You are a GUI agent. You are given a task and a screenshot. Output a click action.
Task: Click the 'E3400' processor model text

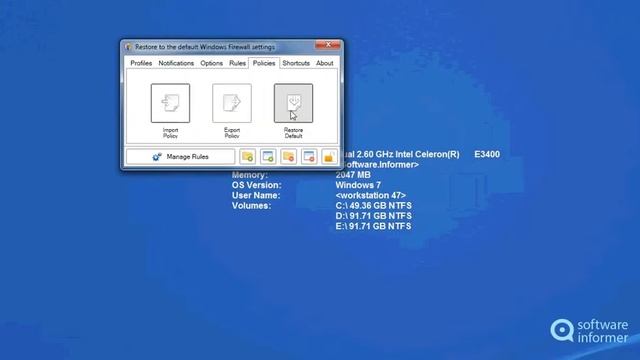487,154
